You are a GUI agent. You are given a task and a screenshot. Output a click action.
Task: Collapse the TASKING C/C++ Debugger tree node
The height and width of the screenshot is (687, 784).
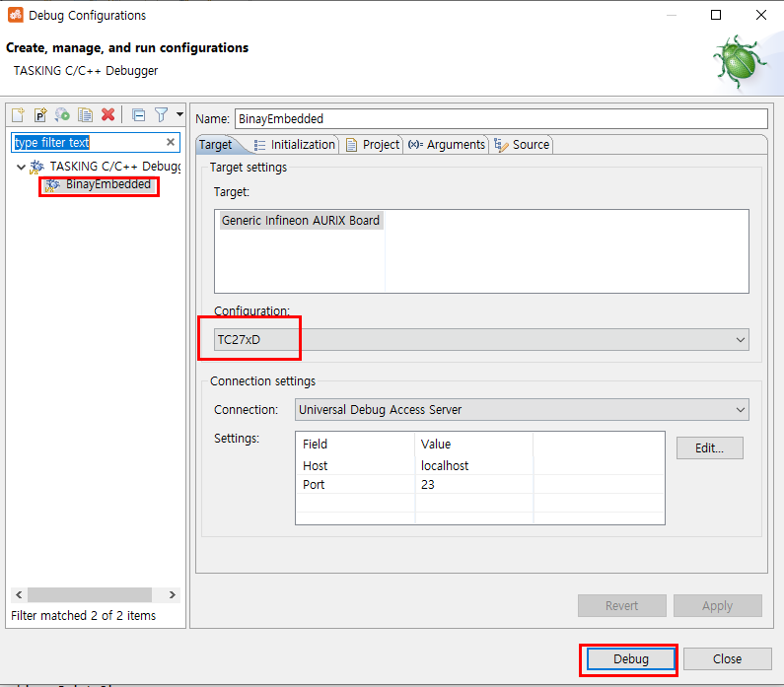click(21, 167)
